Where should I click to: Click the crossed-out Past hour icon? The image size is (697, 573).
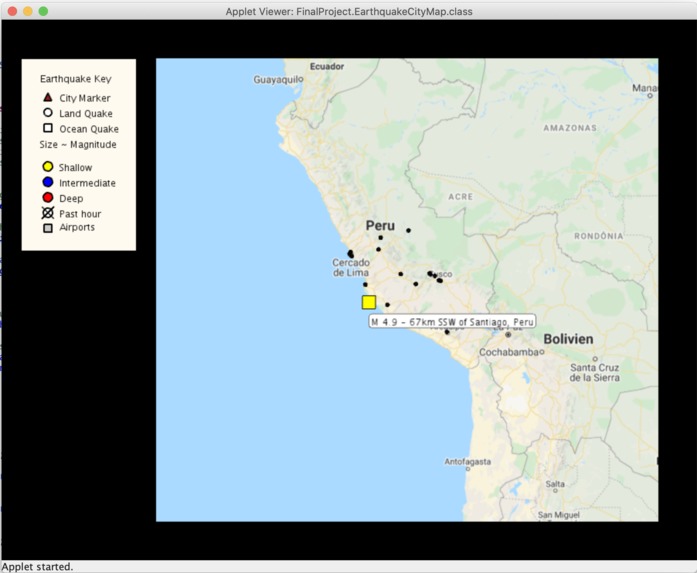point(48,213)
